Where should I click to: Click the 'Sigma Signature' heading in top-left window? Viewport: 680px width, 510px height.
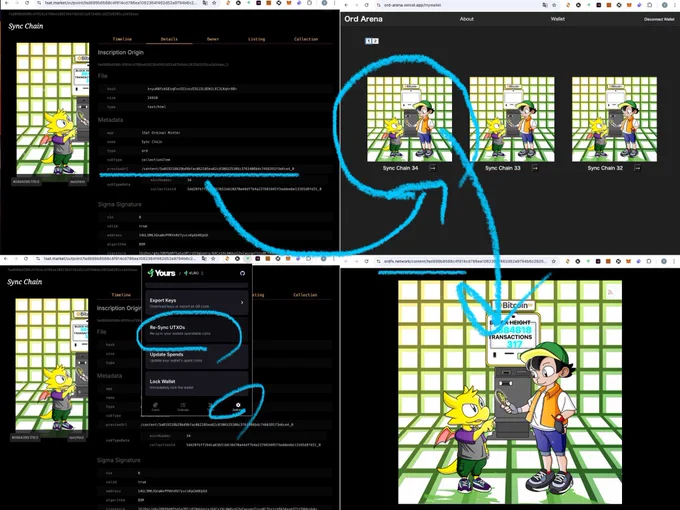coord(120,204)
